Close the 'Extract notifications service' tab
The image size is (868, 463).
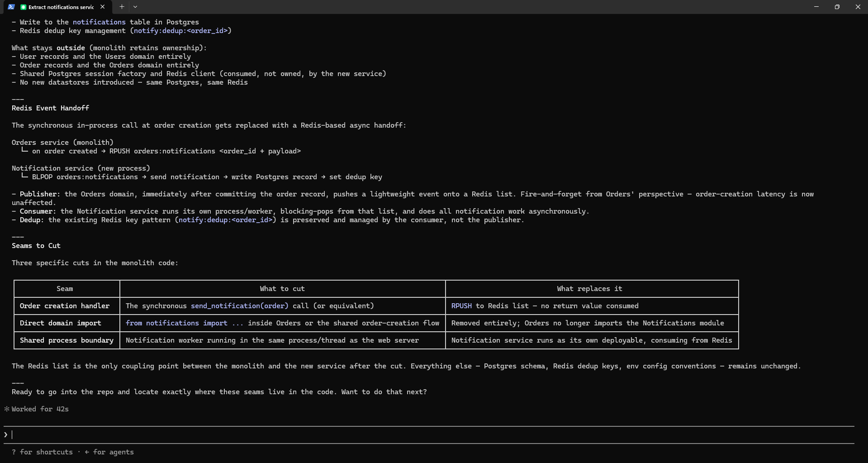103,7
